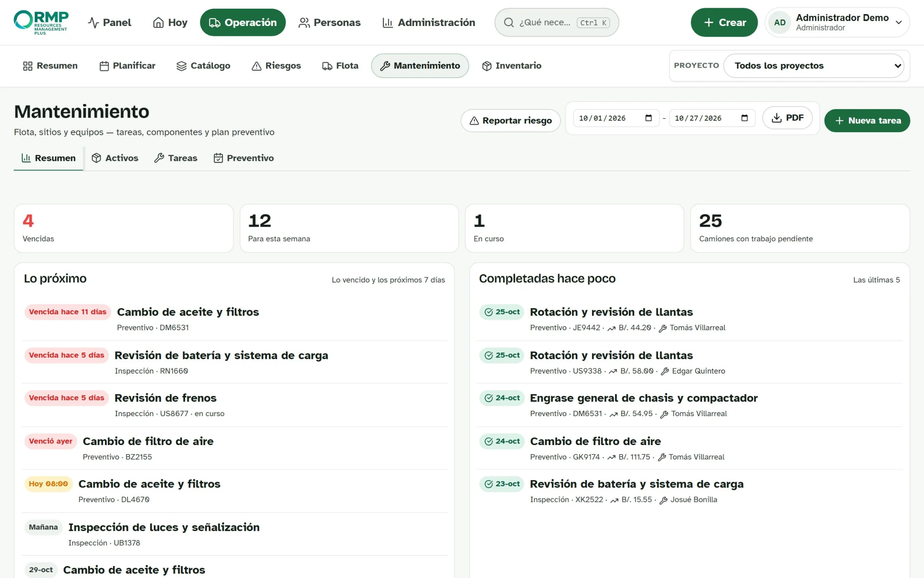Open Revisión de frenos overdue task
The width and height of the screenshot is (924, 578).
tap(234, 405)
